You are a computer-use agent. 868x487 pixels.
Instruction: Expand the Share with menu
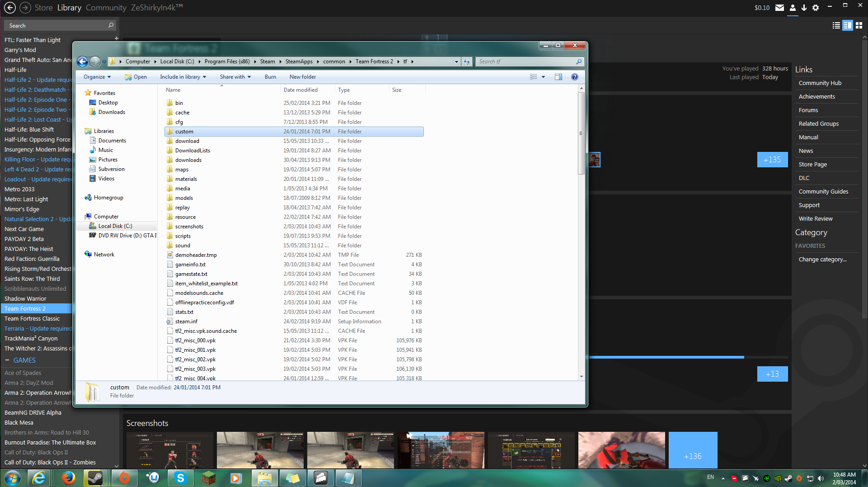click(235, 77)
